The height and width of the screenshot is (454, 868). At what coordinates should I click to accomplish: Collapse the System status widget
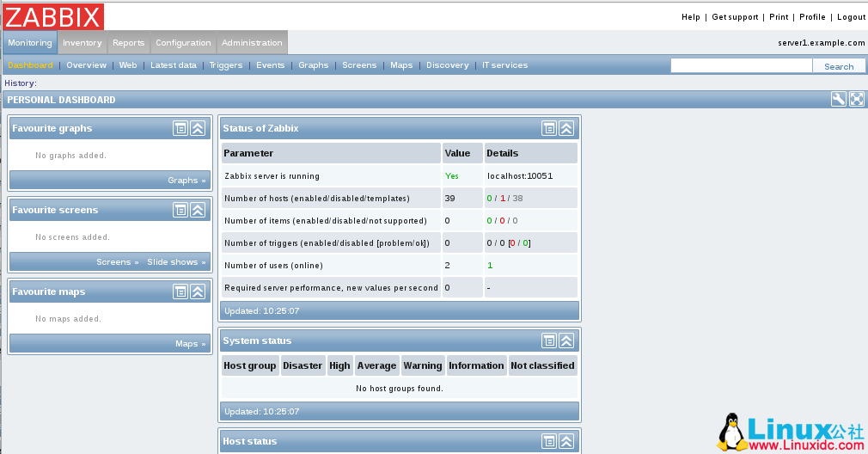[566, 340]
